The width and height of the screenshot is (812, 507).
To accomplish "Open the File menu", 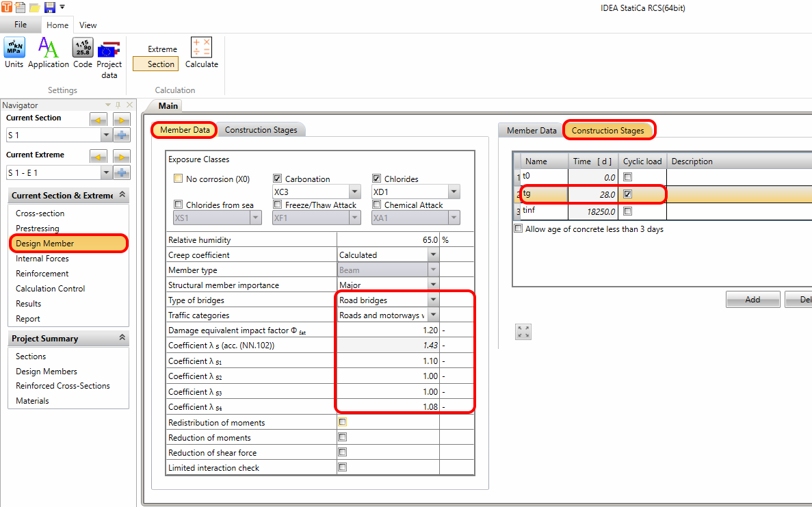I will pyautogui.click(x=21, y=25).
